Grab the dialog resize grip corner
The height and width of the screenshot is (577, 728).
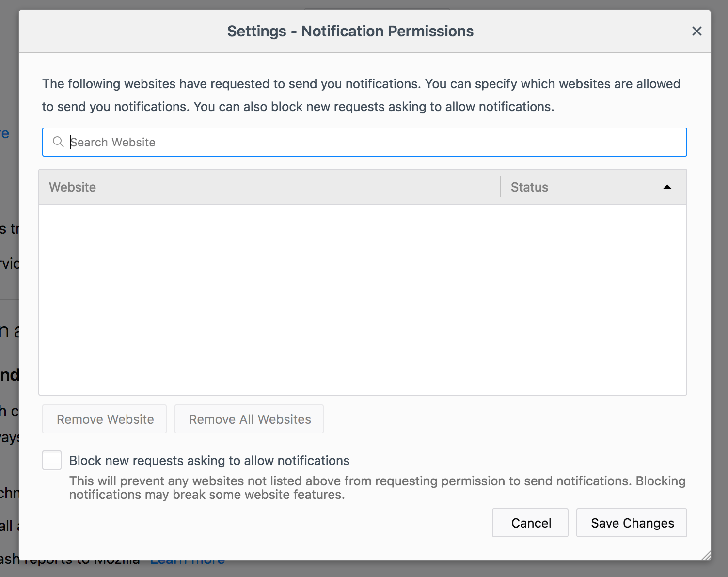coord(706,556)
